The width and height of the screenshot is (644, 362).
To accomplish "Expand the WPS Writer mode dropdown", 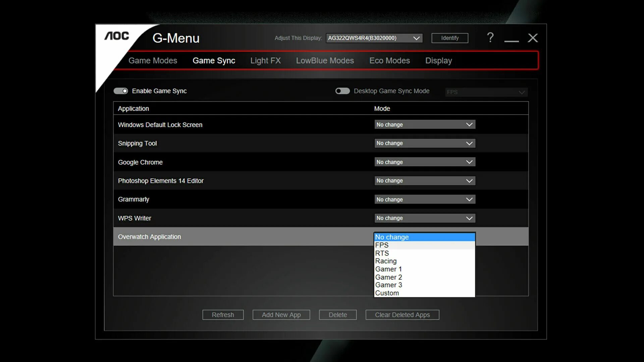I will (425, 218).
